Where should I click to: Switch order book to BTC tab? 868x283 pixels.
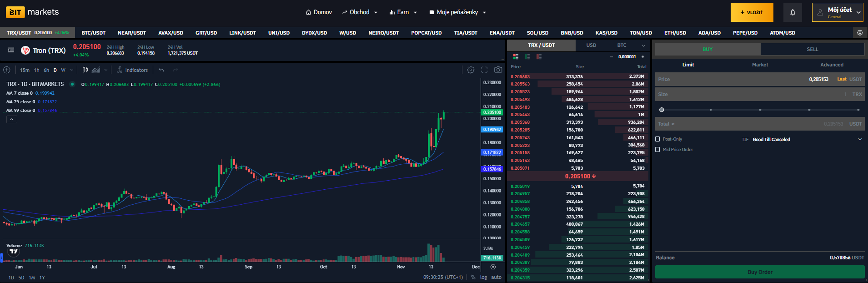[x=622, y=45]
